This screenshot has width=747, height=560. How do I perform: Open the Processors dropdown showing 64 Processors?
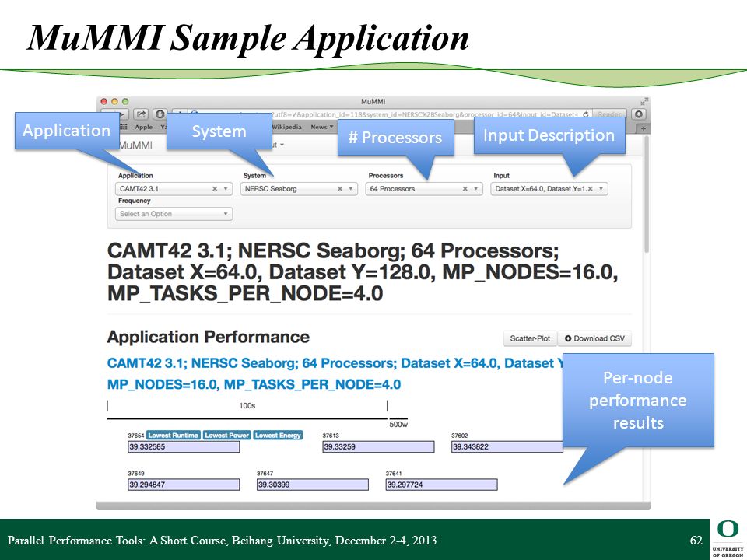(424, 189)
